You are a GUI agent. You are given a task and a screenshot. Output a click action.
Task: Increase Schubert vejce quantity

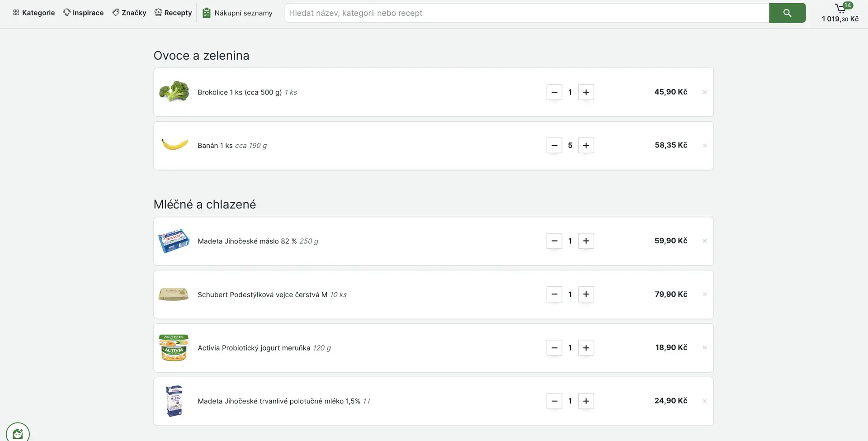tap(586, 294)
